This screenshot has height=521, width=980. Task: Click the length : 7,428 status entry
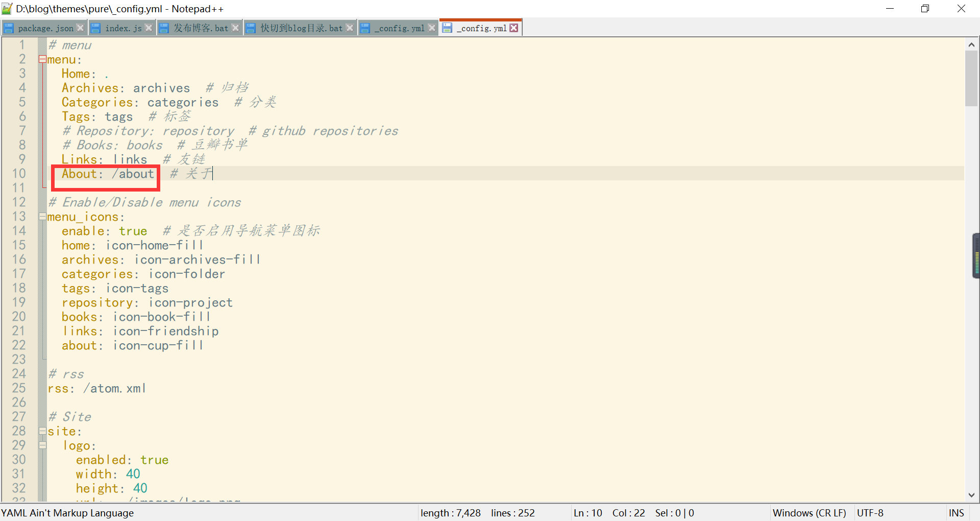(x=450, y=513)
